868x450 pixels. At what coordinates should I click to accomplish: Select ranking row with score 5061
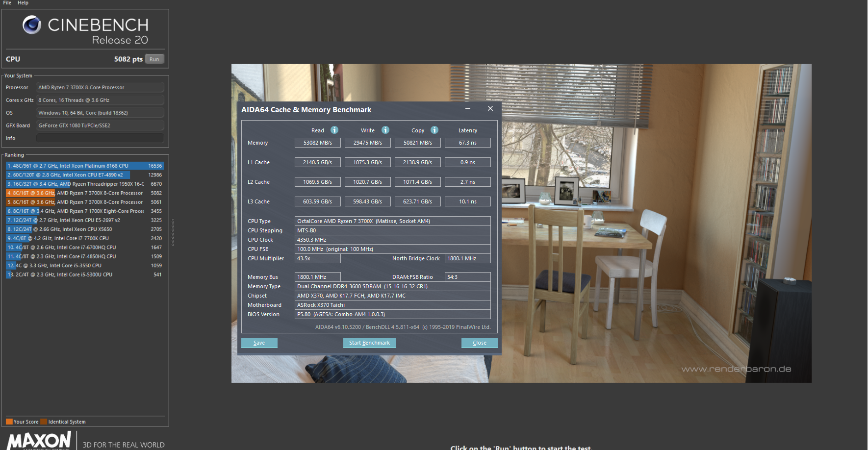(84, 202)
